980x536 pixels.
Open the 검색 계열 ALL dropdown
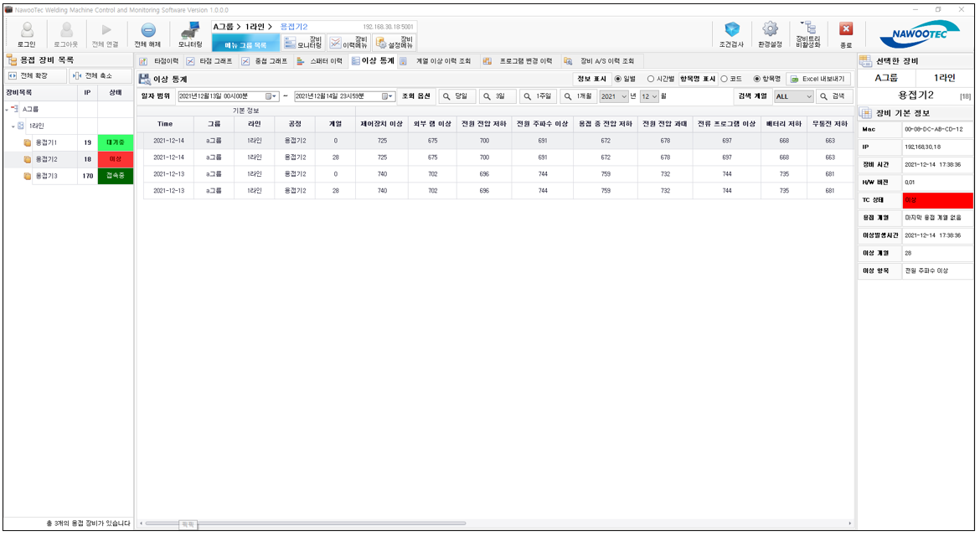793,96
